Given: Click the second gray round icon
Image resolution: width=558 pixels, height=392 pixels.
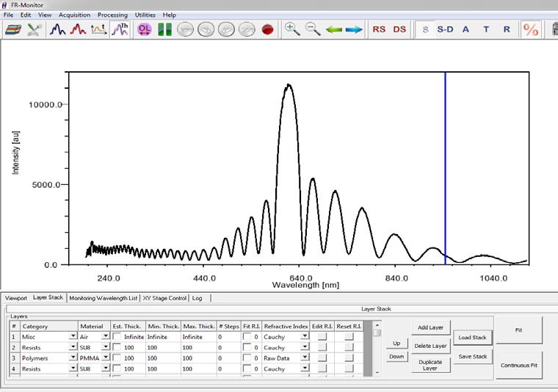Looking at the screenshot, I should click(206, 29).
